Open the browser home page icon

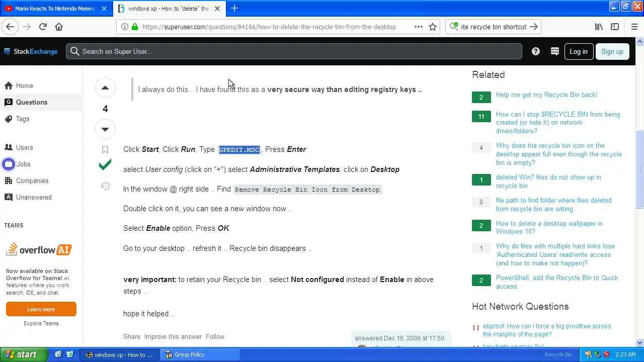pos(59,27)
